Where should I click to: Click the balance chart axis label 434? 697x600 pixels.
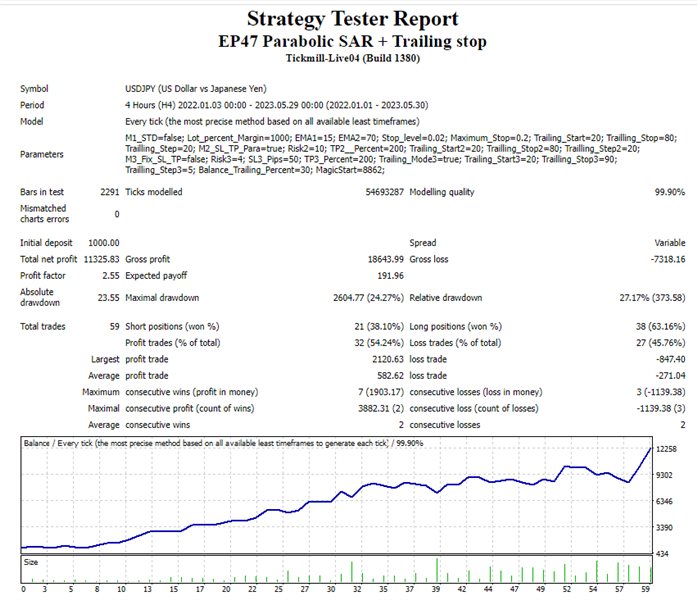(x=662, y=554)
